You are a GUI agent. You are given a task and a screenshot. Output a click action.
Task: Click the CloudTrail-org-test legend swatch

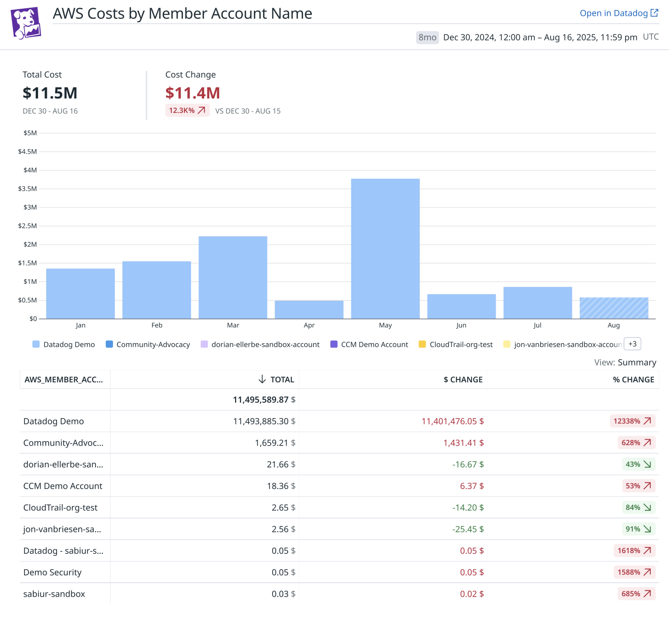point(422,344)
